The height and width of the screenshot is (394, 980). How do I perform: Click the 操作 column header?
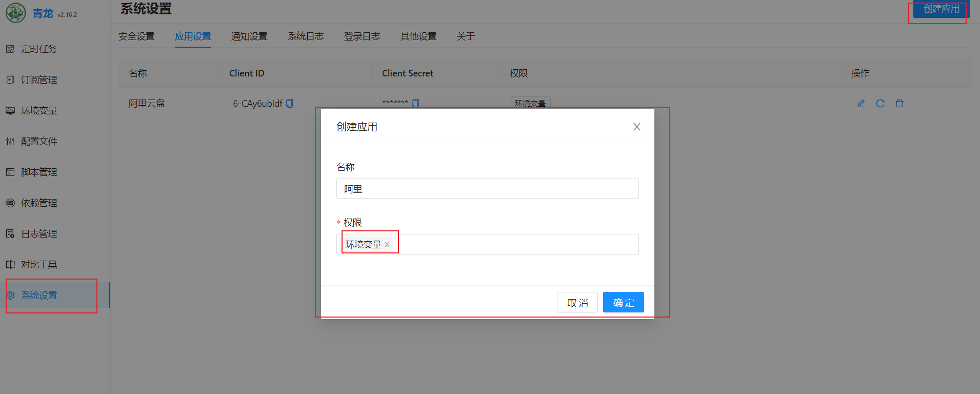pyautogui.click(x=860, y=73)
